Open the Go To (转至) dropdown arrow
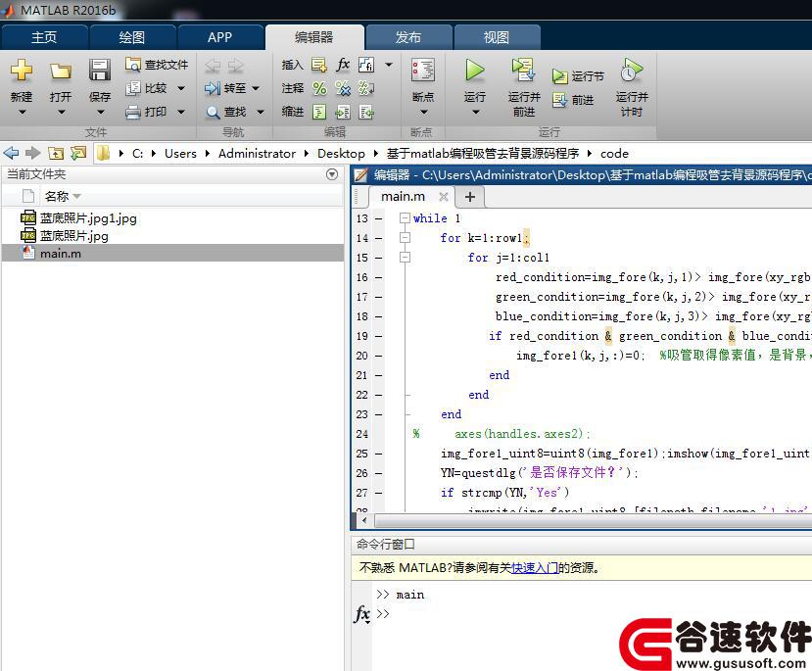Viewport: 812px width, 671px height. tap(256, 88)
